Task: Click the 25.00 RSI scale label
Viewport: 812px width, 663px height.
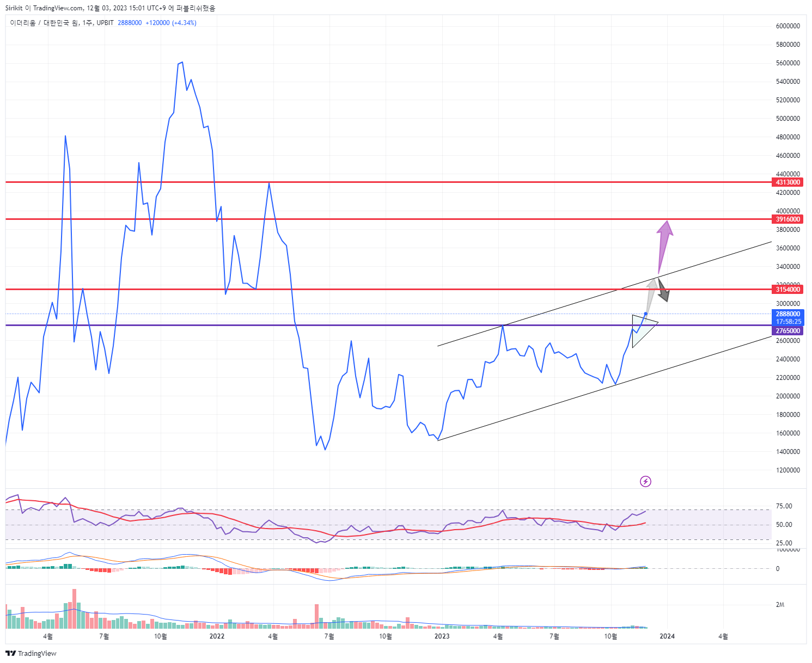Action: coord(784,543)
